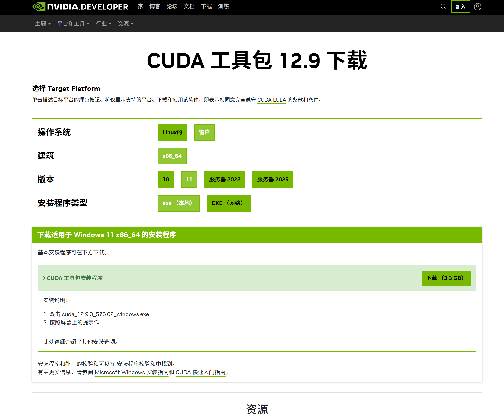This screenshot has height=420, width=504.
Task: Select the 窗户 (Windows) OS option
Action: point(204,132)
